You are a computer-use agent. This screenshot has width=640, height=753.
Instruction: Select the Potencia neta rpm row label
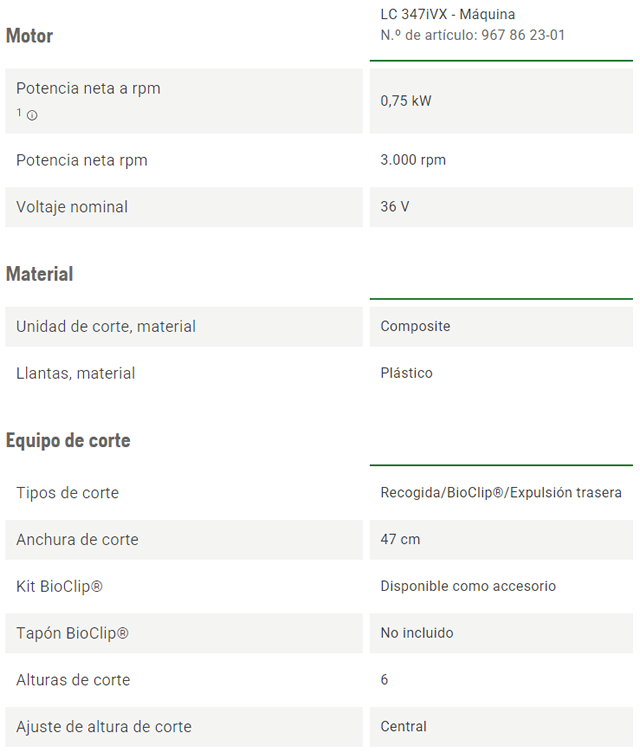click(82, 160)
